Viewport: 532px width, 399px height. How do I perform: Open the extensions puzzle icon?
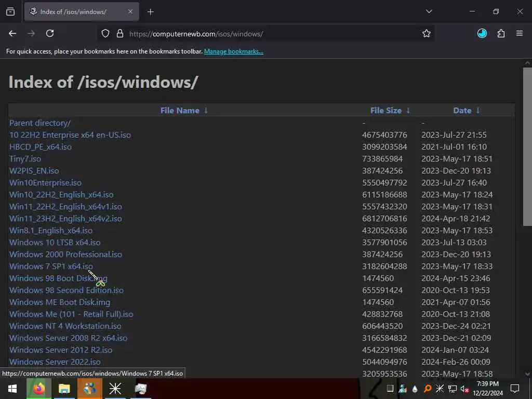tap(501, 33)
